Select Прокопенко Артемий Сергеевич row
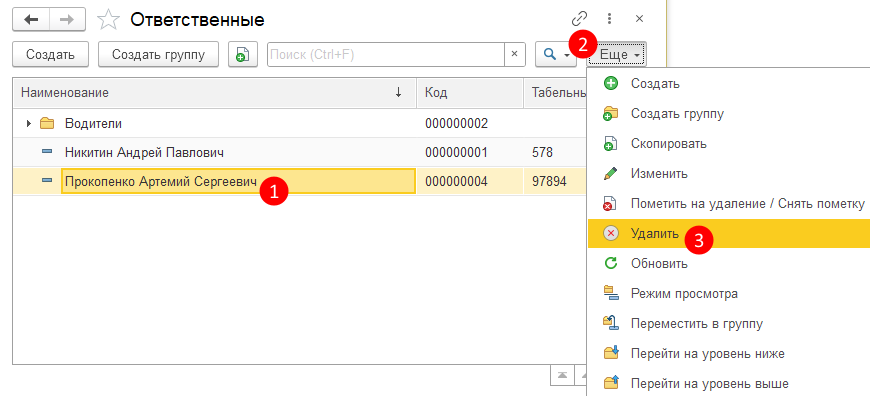The height and width of the screenshot is (396, 870). tap(300, 181)
